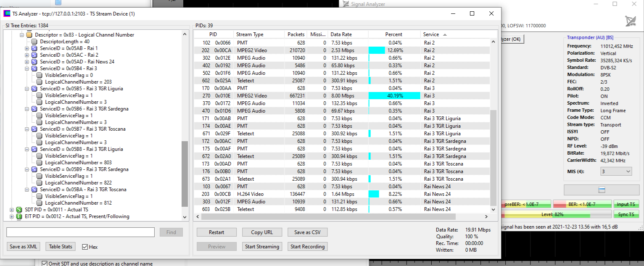Click the icon of ServiceID 0x05BA Rai 3 TGR Toscana
This screenshot has height=266, width=644.
[34, 190]
